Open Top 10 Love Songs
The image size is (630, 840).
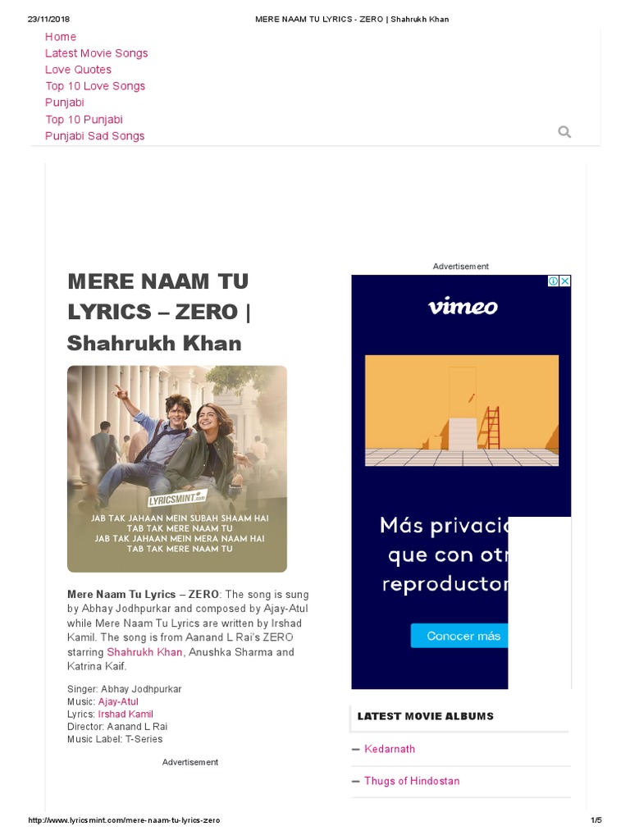click(x=95, y=86)
